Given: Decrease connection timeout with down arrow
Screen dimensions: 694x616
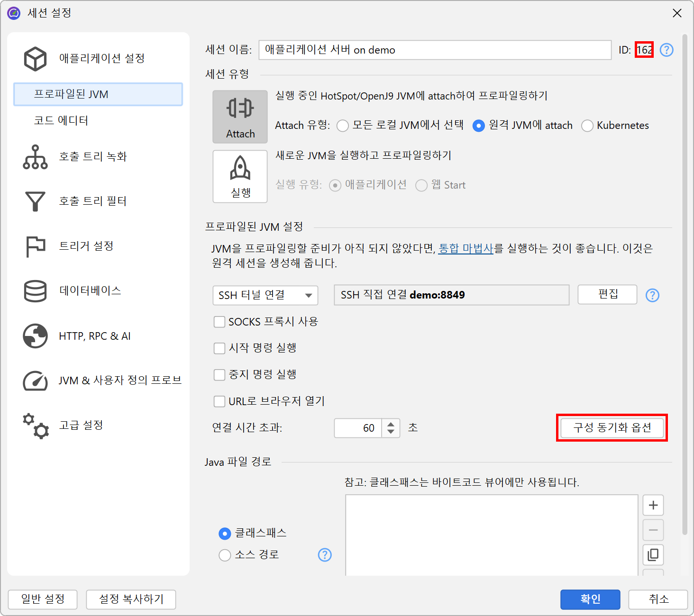Looking at the screenshot, I should coord(391,433).
